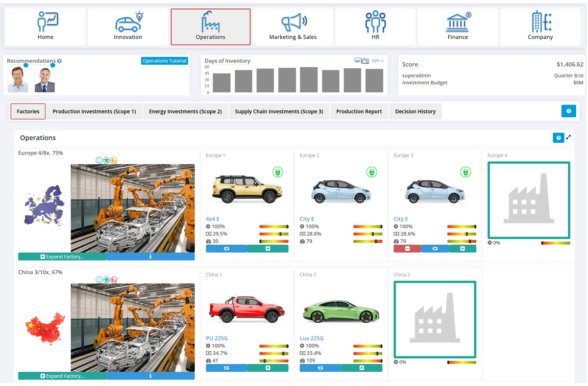
Task: Open the Innovation section
Action: click(x=128, y=27)
